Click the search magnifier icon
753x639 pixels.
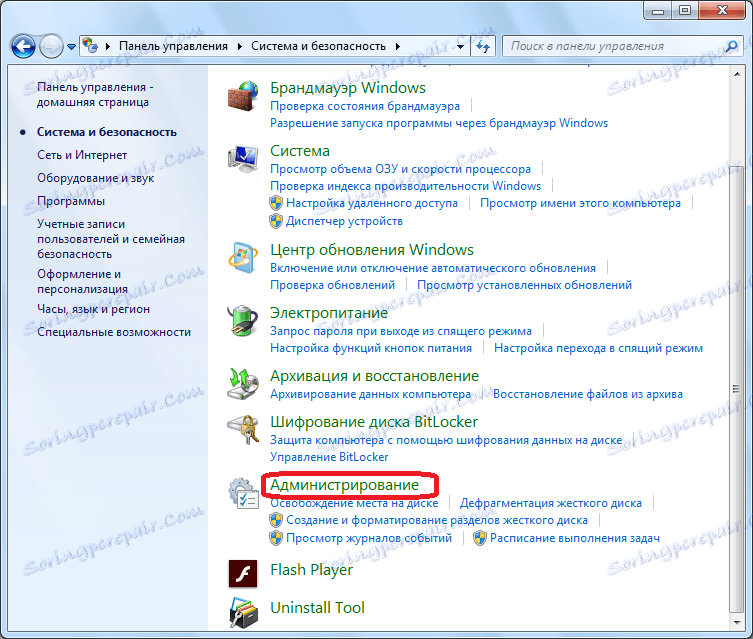point(731,46)
